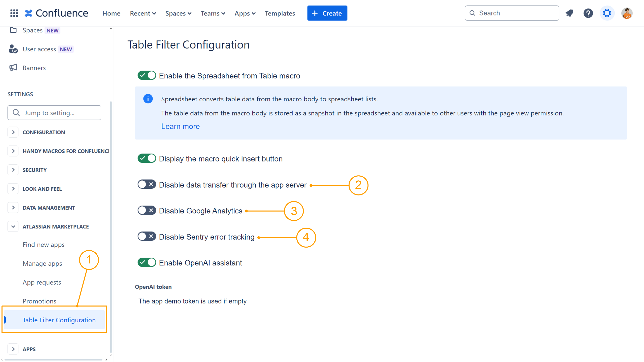This screenshot has width=644, height=362.
Task: Open Banners in sidebar
Action: pyautogui.click(x=34, y=68)
